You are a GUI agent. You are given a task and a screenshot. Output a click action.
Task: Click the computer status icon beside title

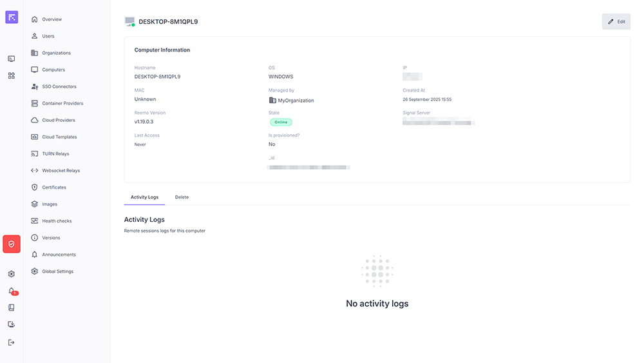point(129,22)
